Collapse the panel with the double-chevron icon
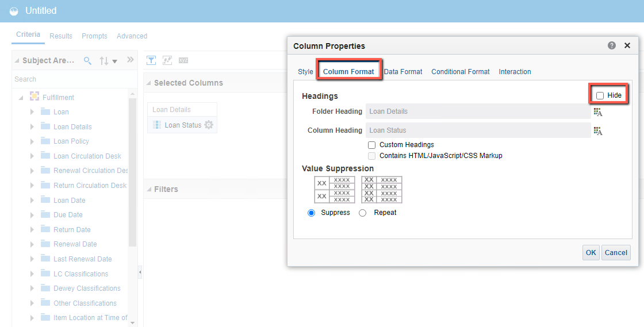This screenshot has height=327, width=644. pos(130,60)
